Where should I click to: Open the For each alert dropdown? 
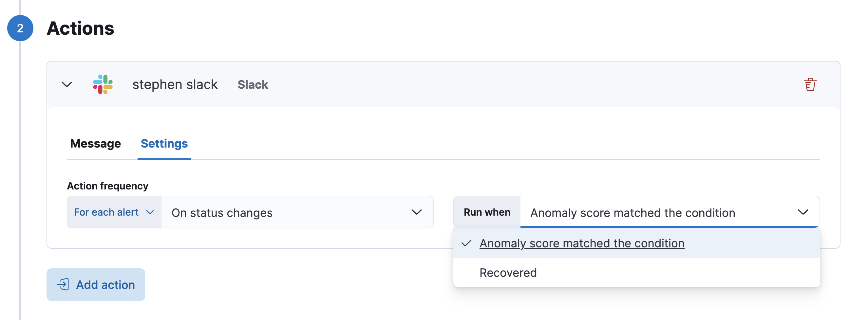click(114, 212)
